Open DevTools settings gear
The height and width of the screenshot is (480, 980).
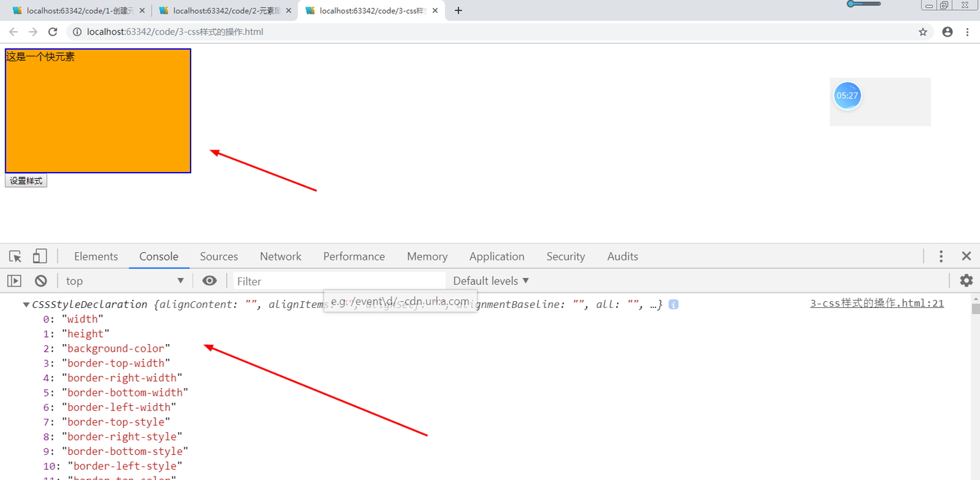pos(966,280)
